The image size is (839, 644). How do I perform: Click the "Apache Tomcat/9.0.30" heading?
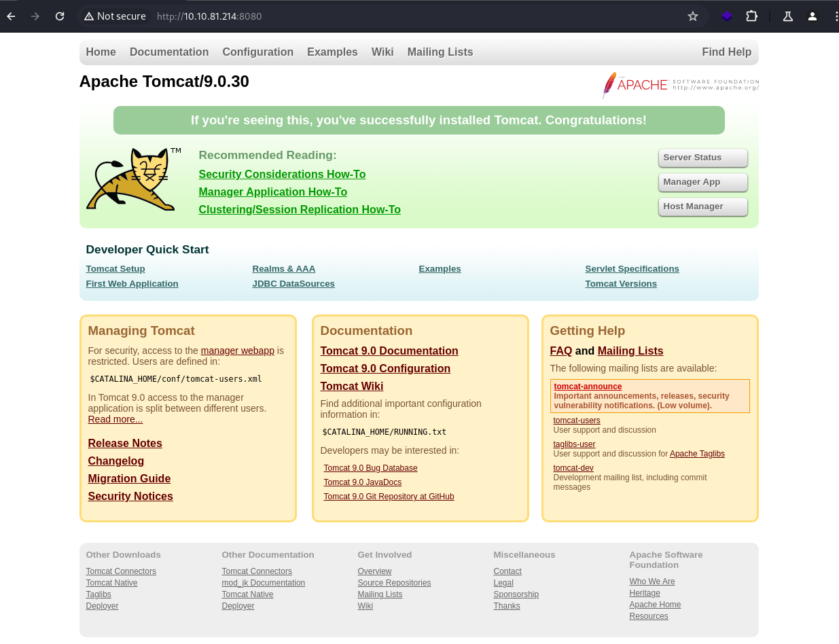tap(164, 82)
